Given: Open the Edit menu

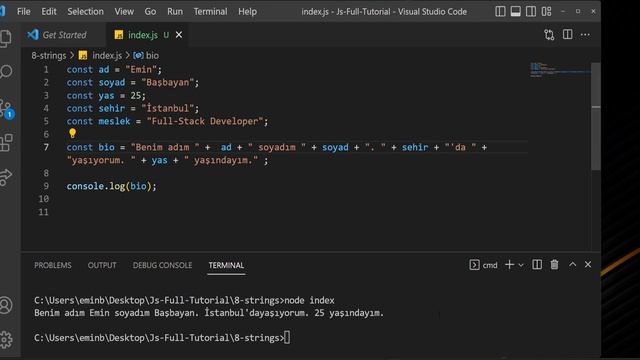Looking at the screenshot, I should tap(49, 11).
